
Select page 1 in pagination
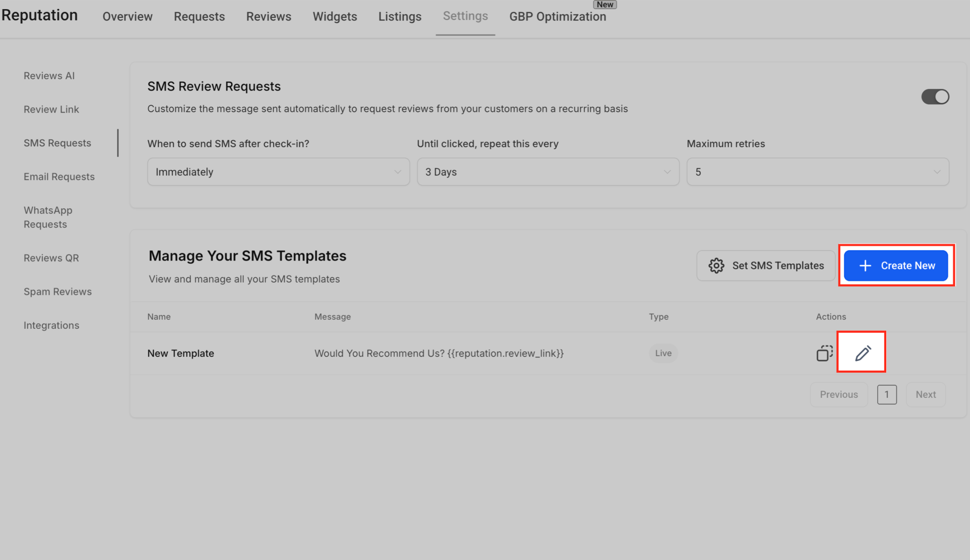[x=887, y=394]
